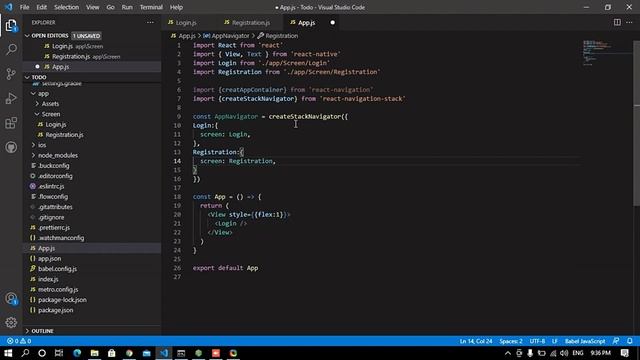The image size is (640, 360).
Task: Open babel.config.js in the file tree
Action: [57, 269]
